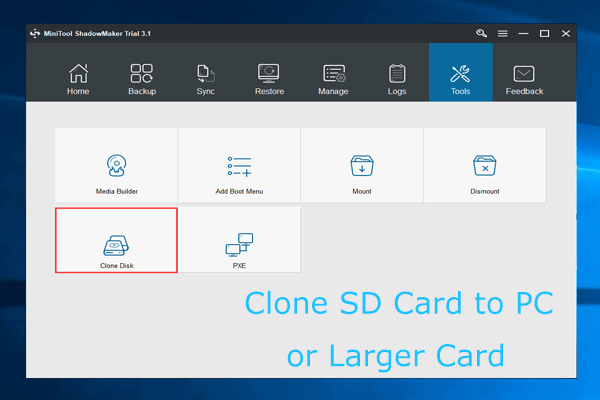Viewport: 600px width, 400px height.
Task: Click the key icon in title bar
Action: [x=481, y=33]
